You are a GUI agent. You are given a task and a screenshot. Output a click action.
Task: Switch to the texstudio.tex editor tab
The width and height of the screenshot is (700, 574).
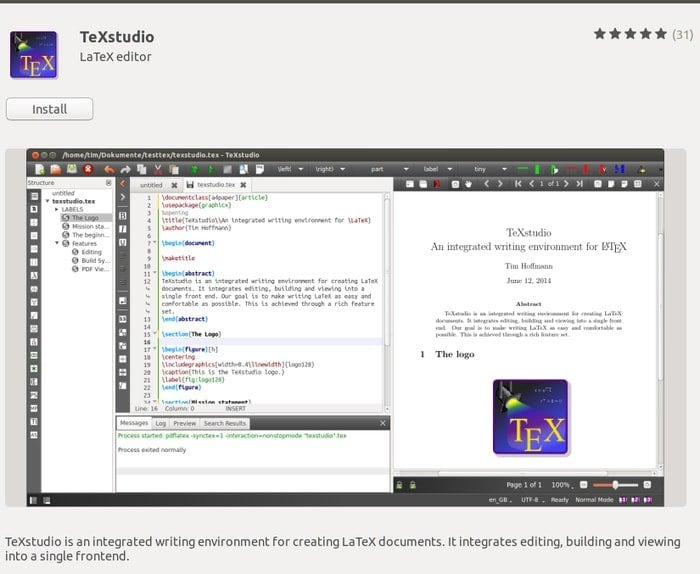click(x=216, y=185)
